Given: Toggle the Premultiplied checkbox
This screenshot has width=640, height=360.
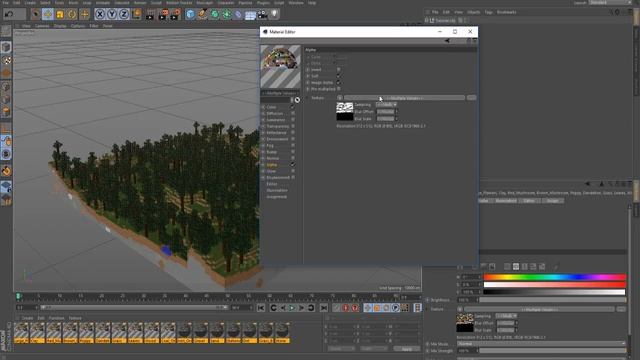Looking at the screenshot, I should [338, 89].
